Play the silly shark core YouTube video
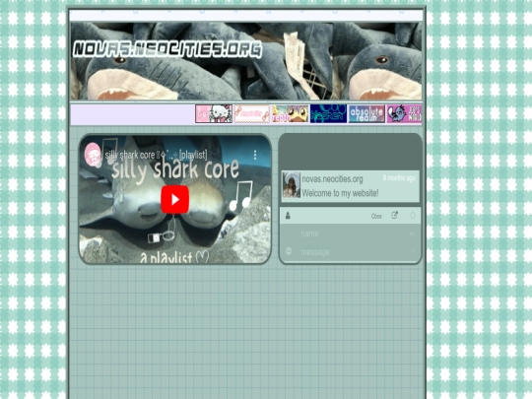 [174, 199]
